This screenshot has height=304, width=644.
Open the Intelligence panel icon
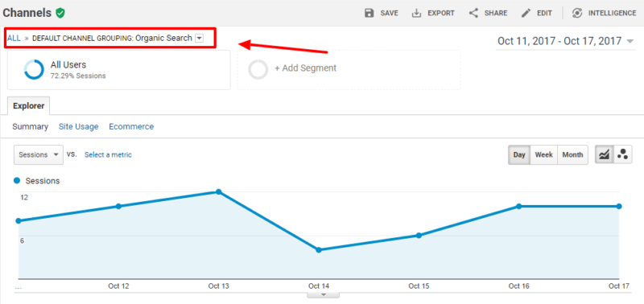577,13
